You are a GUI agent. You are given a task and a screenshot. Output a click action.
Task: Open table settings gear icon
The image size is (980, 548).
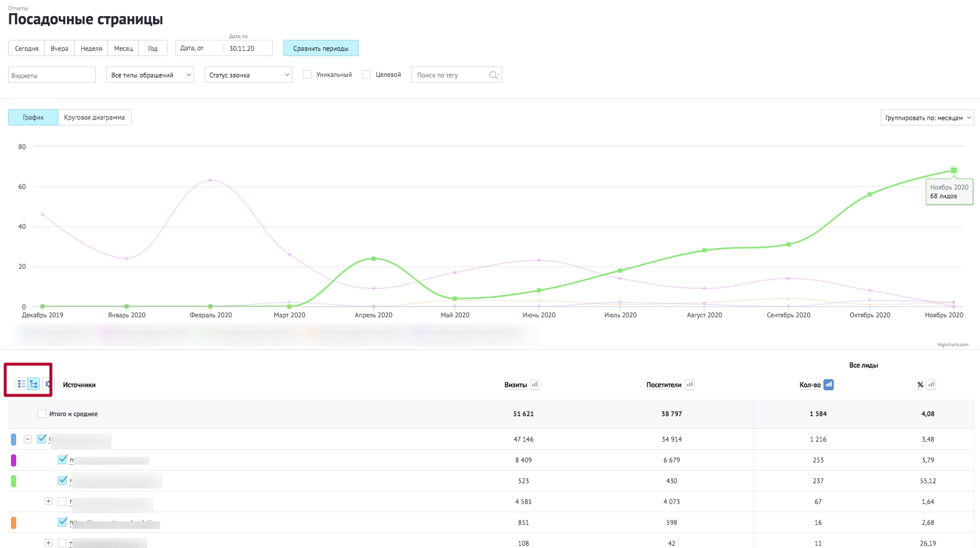point(48,384)
